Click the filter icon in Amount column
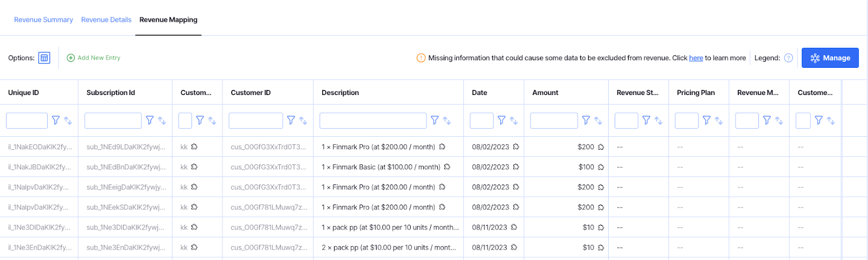 [586, 121]
